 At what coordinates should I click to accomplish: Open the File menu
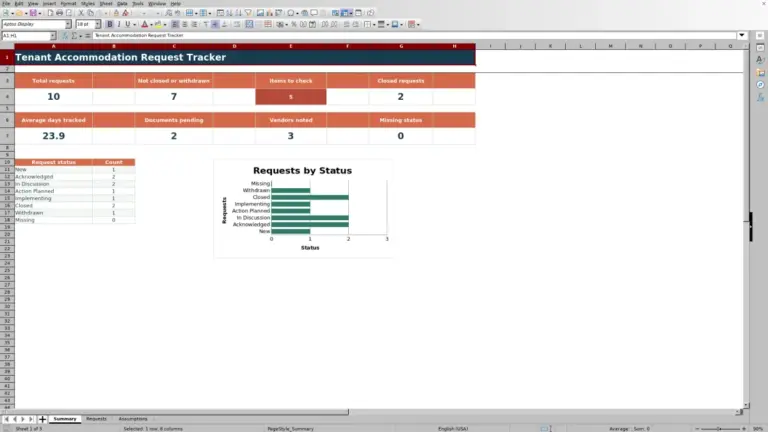point(6,3)
